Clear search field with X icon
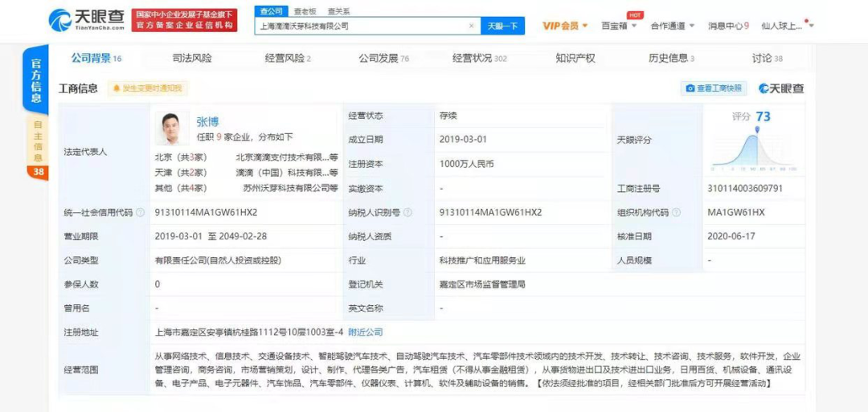This screenshot has width=868, height=412. (x=471, y=26)
